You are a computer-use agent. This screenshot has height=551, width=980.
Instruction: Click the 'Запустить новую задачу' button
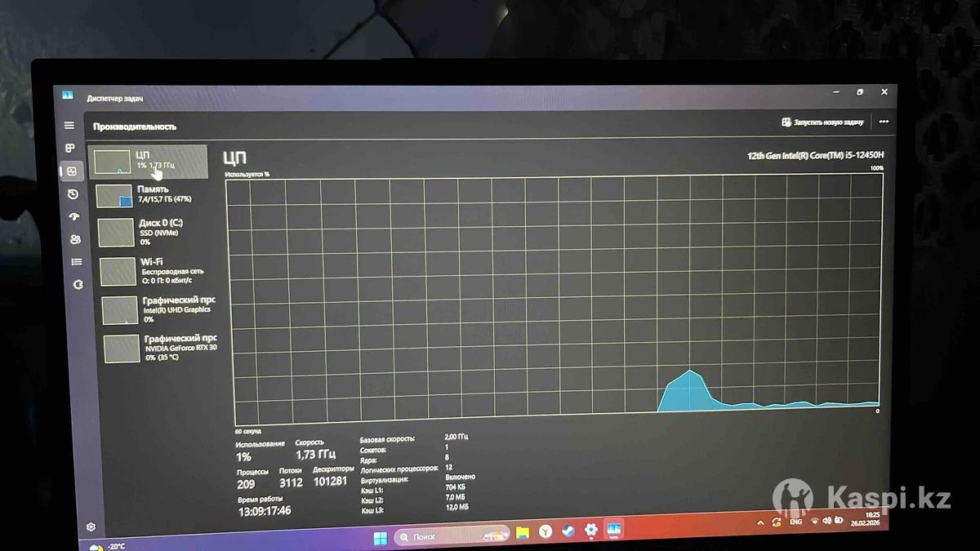(x=822, y=122)
